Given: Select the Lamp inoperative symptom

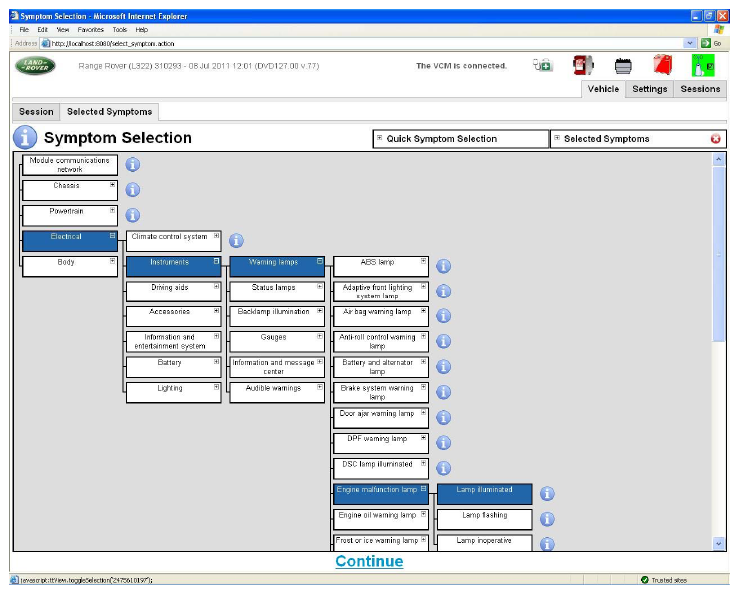Looking at the screenshot, I should click(x=484, y=542).
